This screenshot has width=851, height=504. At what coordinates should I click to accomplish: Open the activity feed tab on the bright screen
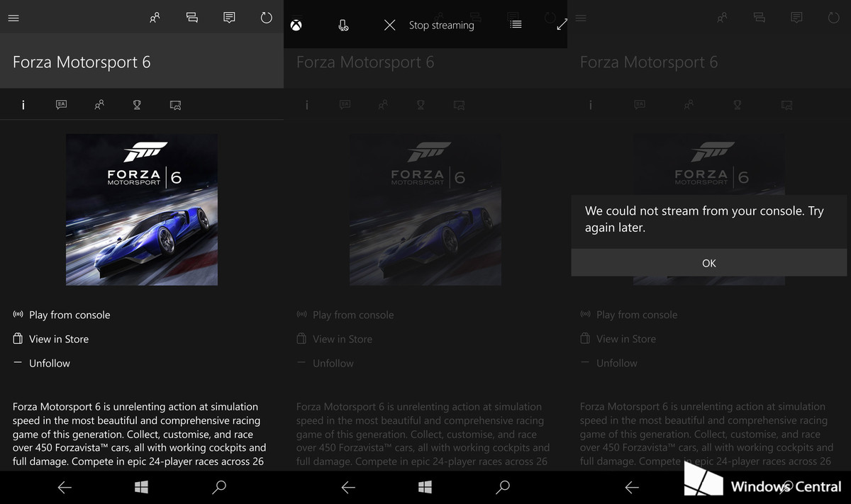(x=62, y=105)
